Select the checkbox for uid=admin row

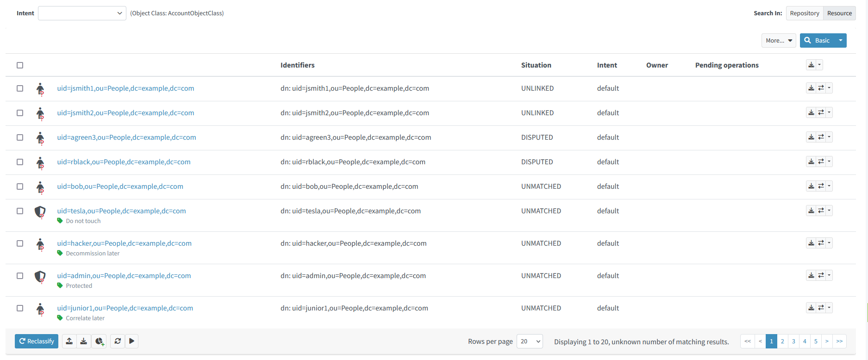(x=20, y=276)
